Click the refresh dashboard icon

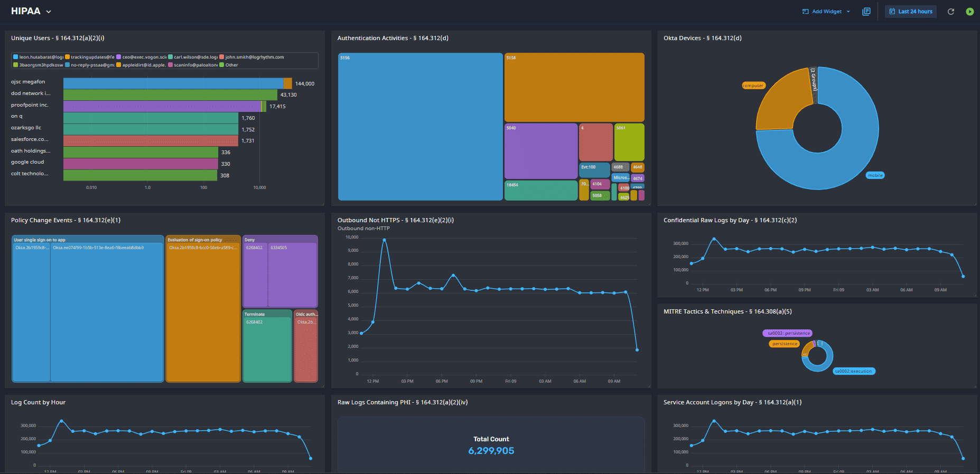pos(950,12)
